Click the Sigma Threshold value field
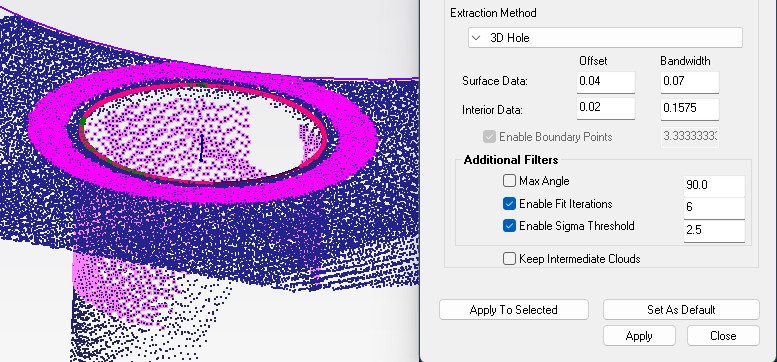Screen dimensions: 777x362 714,231
